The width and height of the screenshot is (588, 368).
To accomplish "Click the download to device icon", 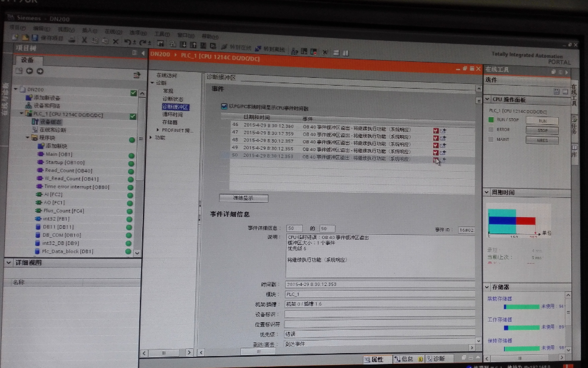I will pos(183,44).
